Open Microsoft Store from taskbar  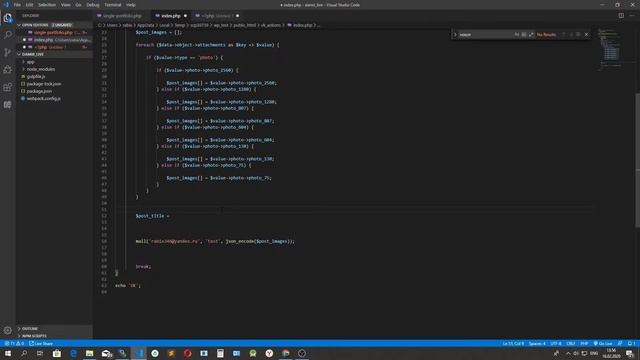click(57, 353)
